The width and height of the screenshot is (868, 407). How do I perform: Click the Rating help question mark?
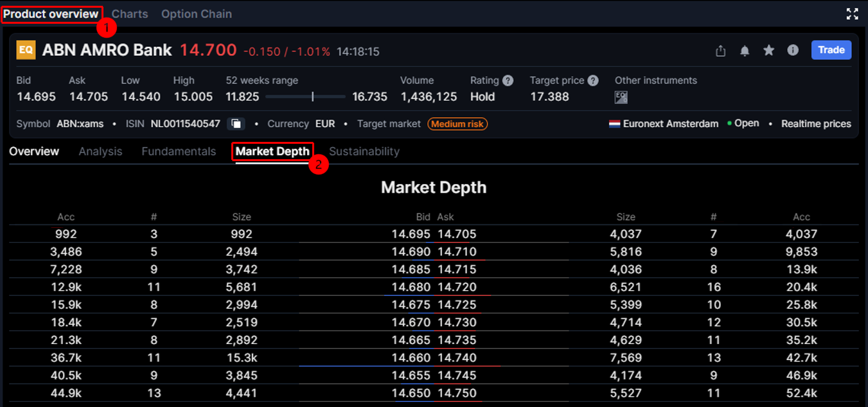[508, 81]
